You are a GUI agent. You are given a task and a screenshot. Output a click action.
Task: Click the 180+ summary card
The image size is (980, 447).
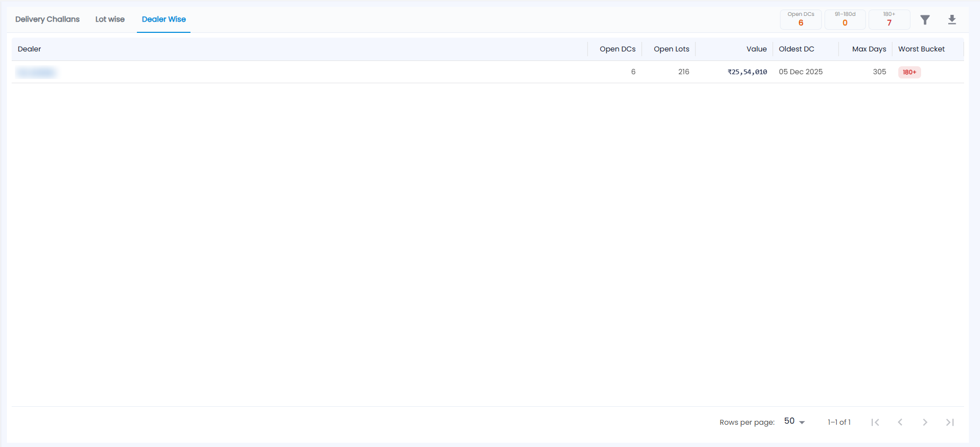point(889,19)
